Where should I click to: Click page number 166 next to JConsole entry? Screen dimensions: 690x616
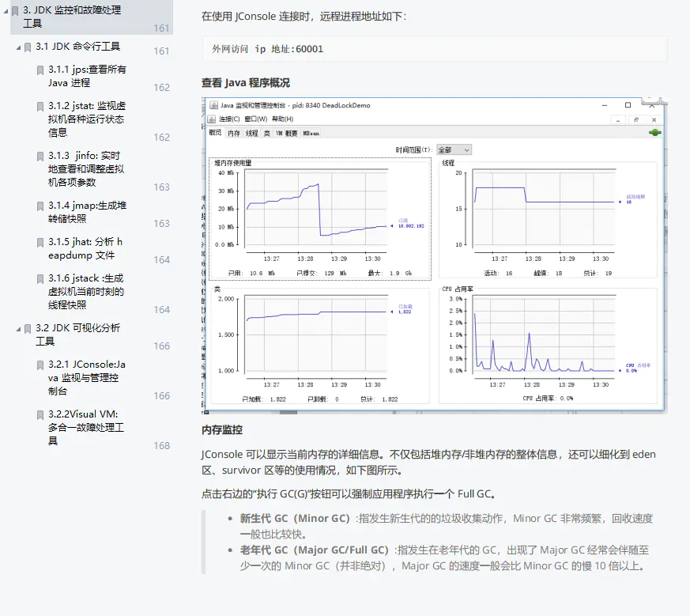(161, 396)
